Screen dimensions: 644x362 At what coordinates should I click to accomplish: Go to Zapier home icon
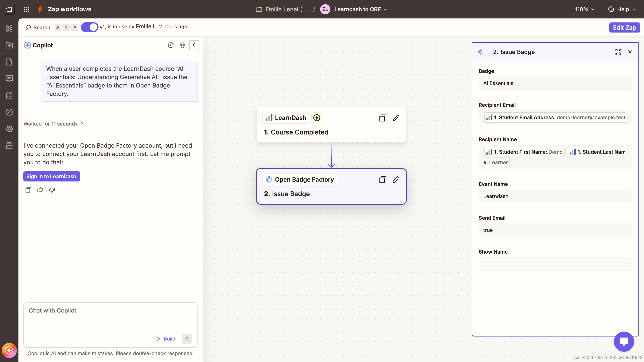[9, 9]
